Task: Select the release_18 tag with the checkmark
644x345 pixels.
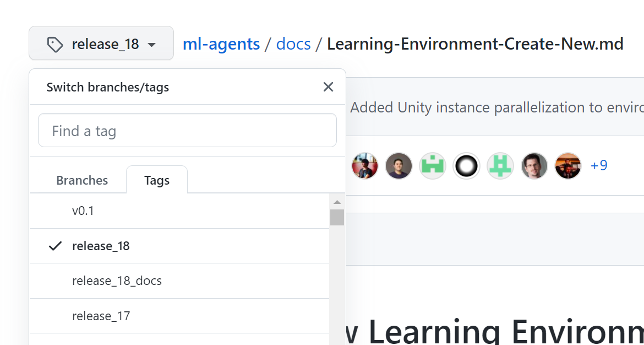Action: pos(101,246)
